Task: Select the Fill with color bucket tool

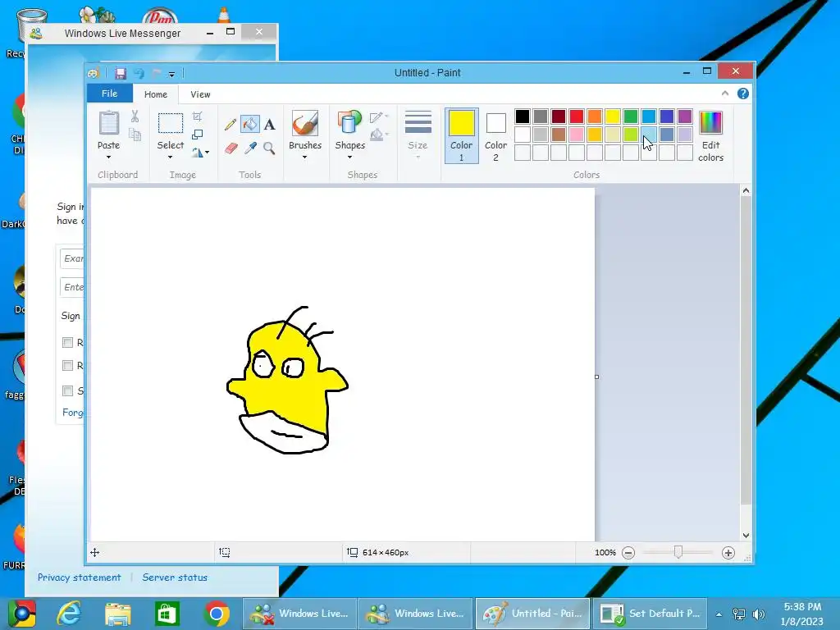Action: coord(250,125)
